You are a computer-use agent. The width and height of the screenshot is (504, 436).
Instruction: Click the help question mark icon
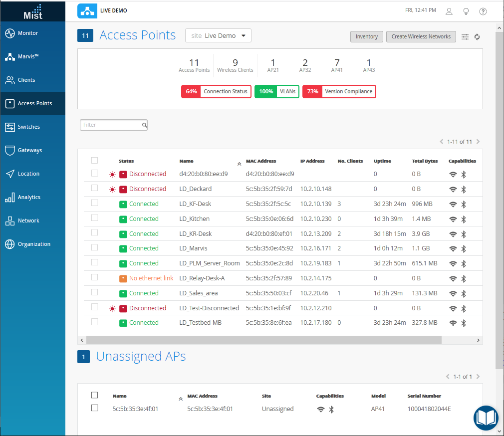[x=483, y=11]
